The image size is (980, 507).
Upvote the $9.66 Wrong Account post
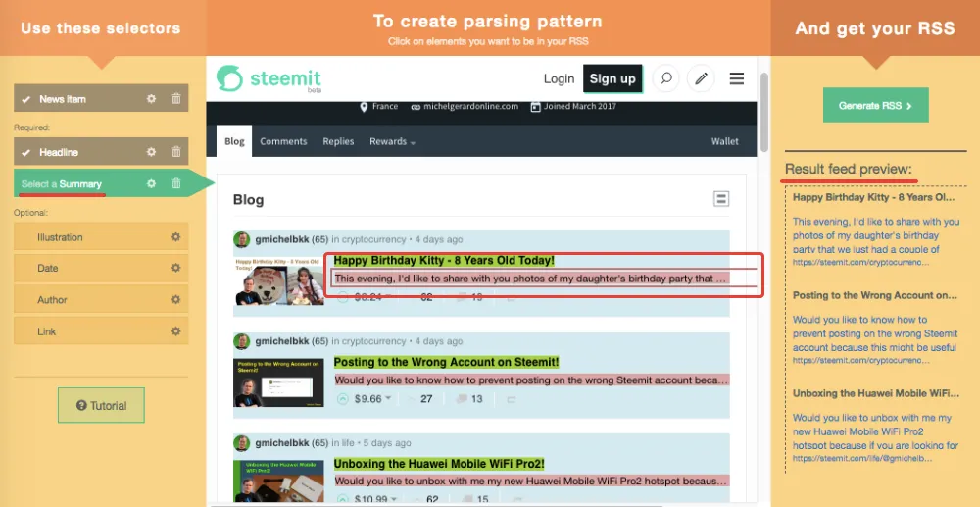pyautogui.click(x=342, y=399)
